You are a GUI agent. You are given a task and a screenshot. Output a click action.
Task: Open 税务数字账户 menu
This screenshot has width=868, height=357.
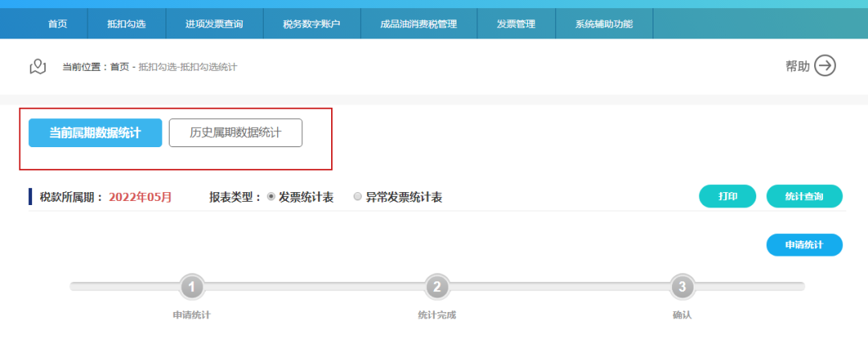point(312,24)
